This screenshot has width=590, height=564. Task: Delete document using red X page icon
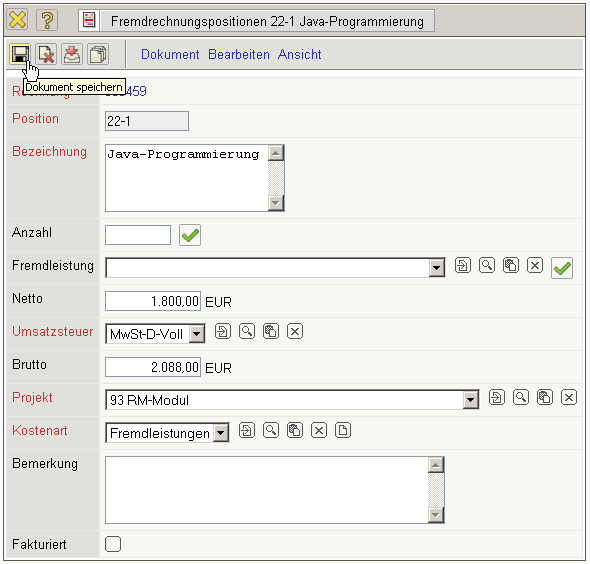pyautogui.click(x=46, y=54)
